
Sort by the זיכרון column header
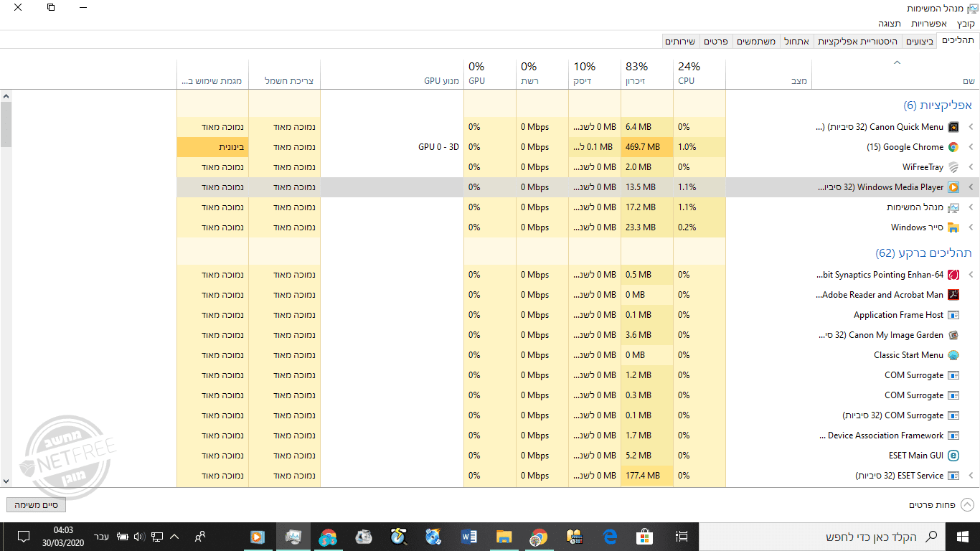647,72
